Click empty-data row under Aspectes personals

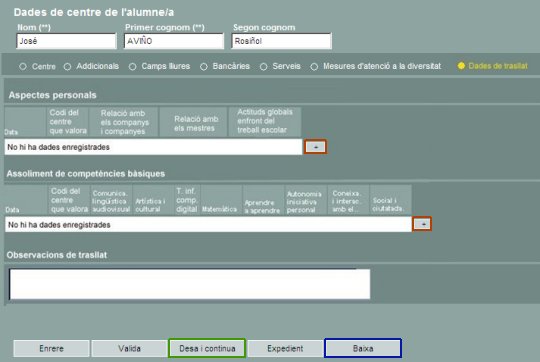coord(153,147)
